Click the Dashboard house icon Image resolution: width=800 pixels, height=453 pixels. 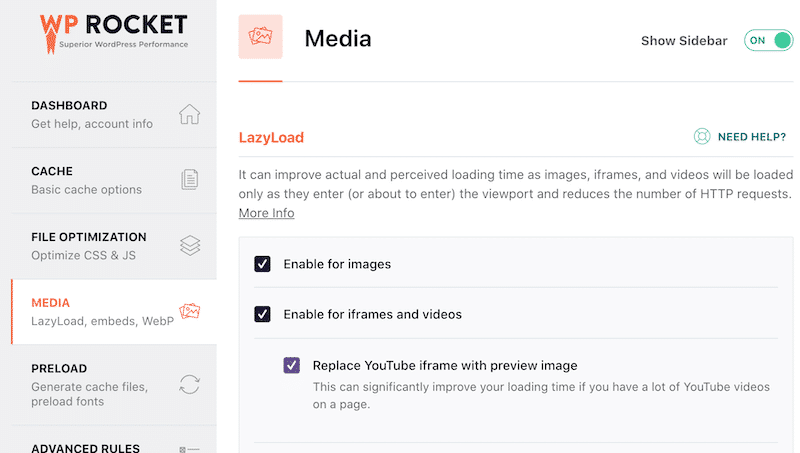189,114
